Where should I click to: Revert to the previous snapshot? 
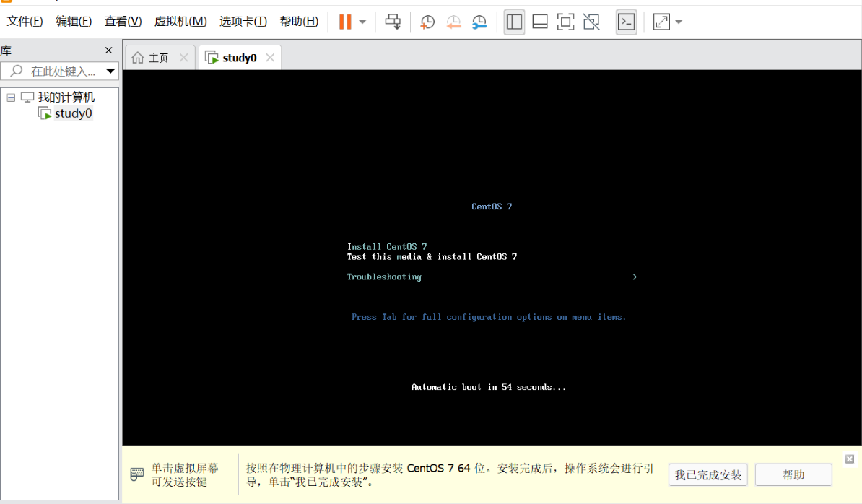(453, 22)
